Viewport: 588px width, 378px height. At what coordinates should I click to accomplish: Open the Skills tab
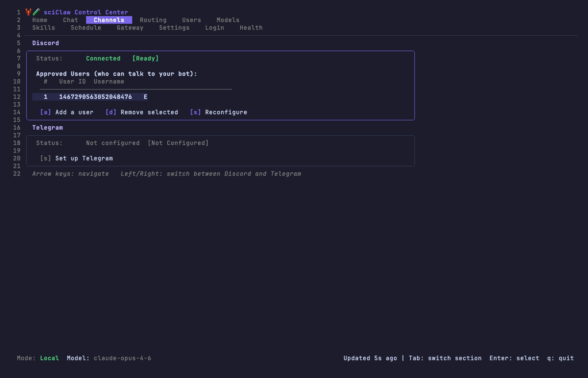pos(44,28)
